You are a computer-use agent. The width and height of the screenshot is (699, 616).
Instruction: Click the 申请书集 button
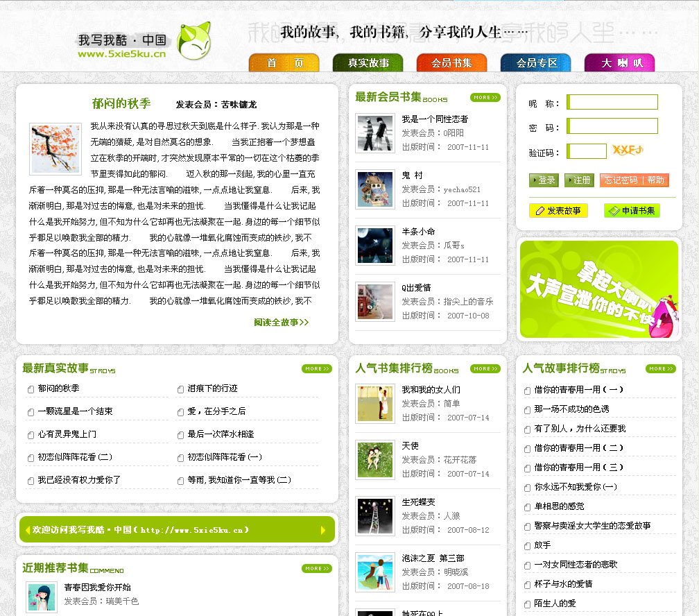click(632, 211)
